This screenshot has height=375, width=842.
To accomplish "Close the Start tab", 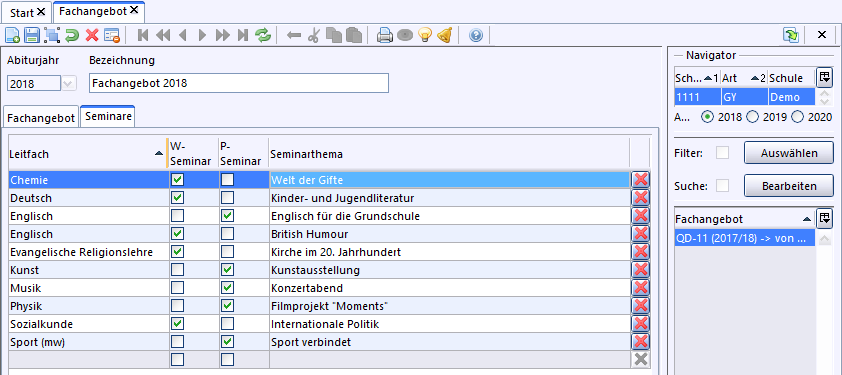I will click(41, 11).
